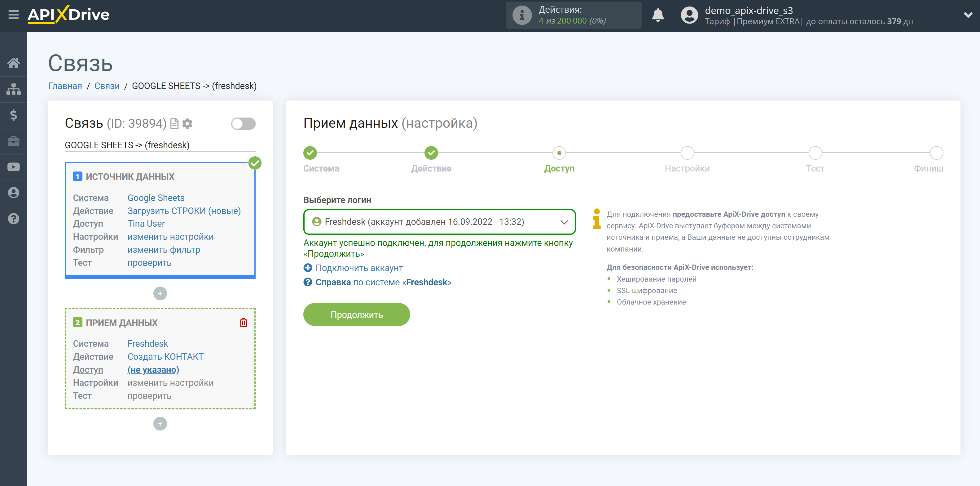This screenshot has width=980, height=486.
Task: Select the Тест step
Action: pyautogui.click(x=815, y=153)
